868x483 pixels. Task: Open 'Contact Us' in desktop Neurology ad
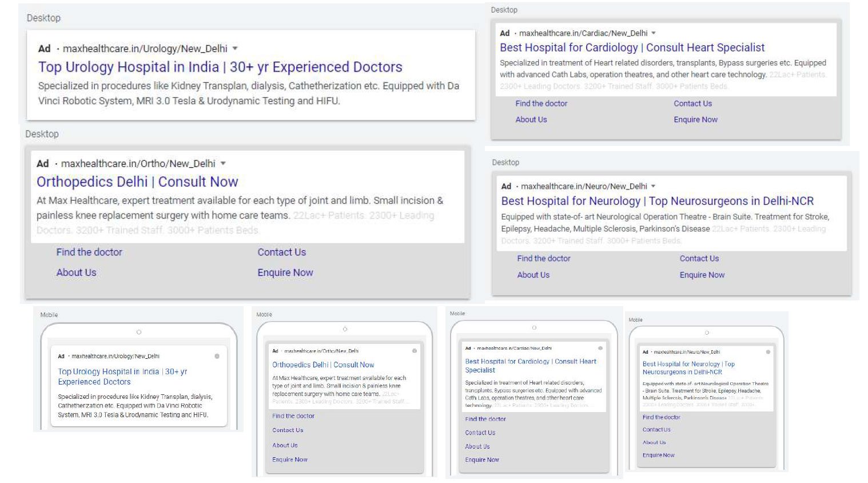coord(699,259)
